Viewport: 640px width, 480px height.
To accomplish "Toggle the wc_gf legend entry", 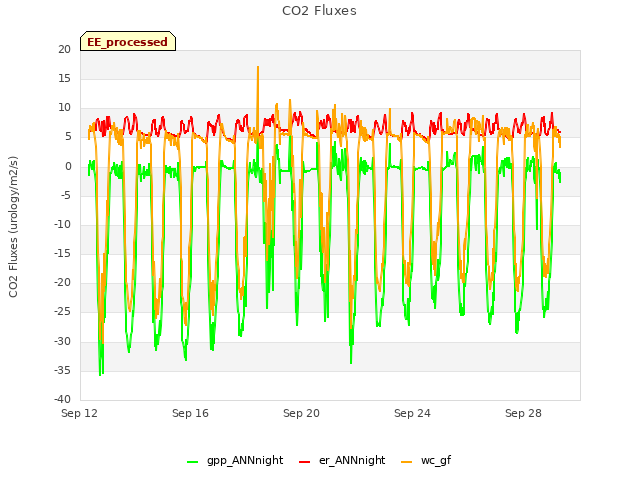I will 426,460.
